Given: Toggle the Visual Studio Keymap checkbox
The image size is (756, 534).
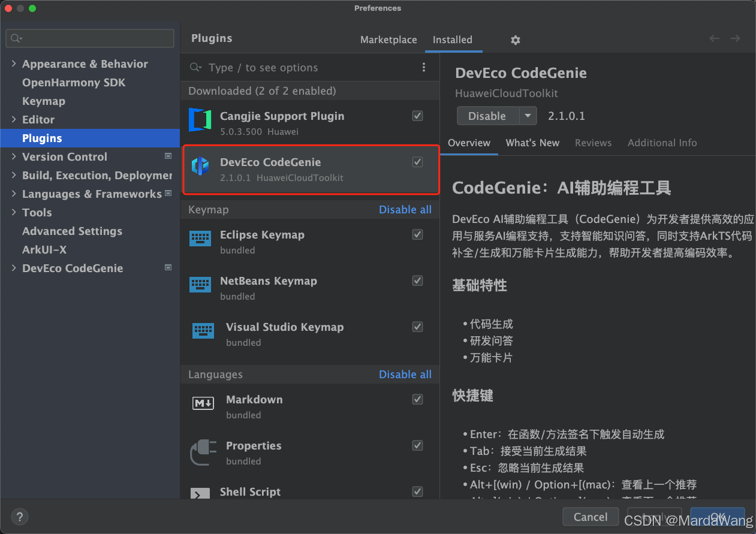Looking at the screenshot, I should (x=418, y=327).
